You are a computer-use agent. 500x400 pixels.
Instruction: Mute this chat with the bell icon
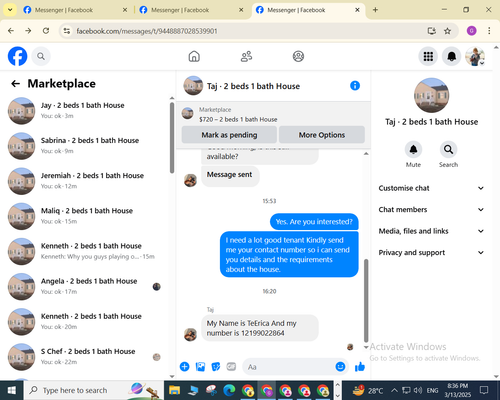click(413, 150)
